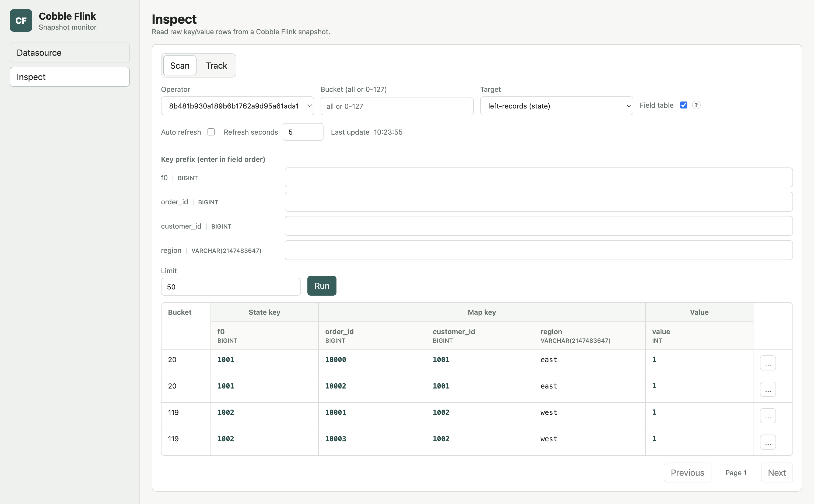Screen dimensions: 814x504
Task: Open the row menu for order 10003
Action: click(768, 442)
